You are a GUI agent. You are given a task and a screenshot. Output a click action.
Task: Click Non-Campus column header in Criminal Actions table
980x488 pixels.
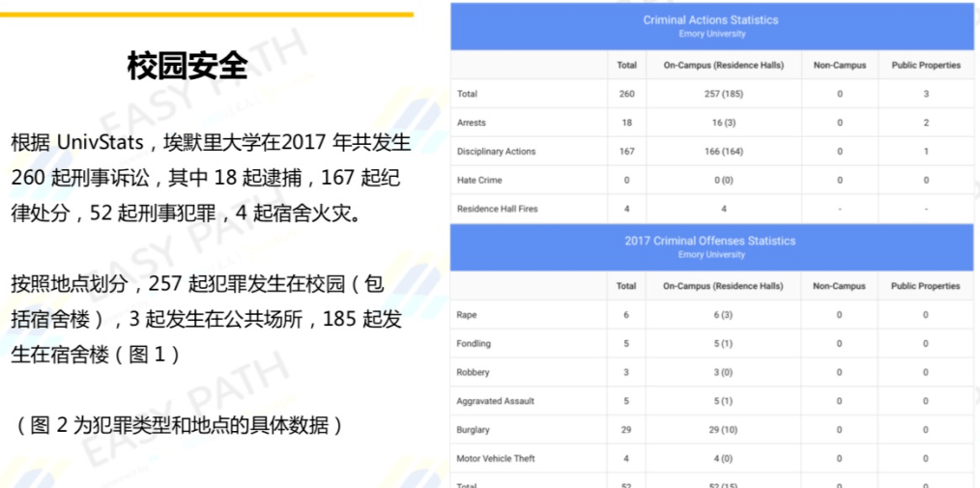coord(839,65)
